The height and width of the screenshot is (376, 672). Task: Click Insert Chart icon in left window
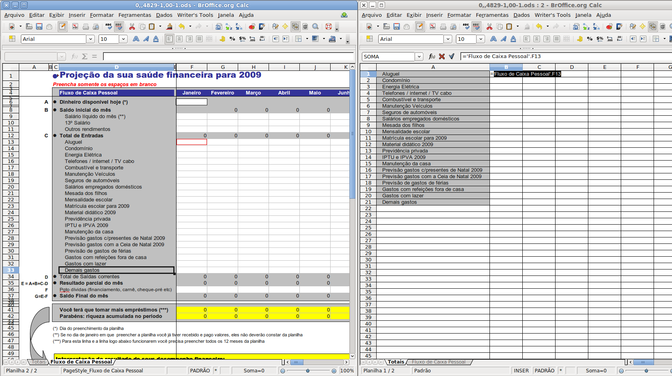[x=252, y=27]
